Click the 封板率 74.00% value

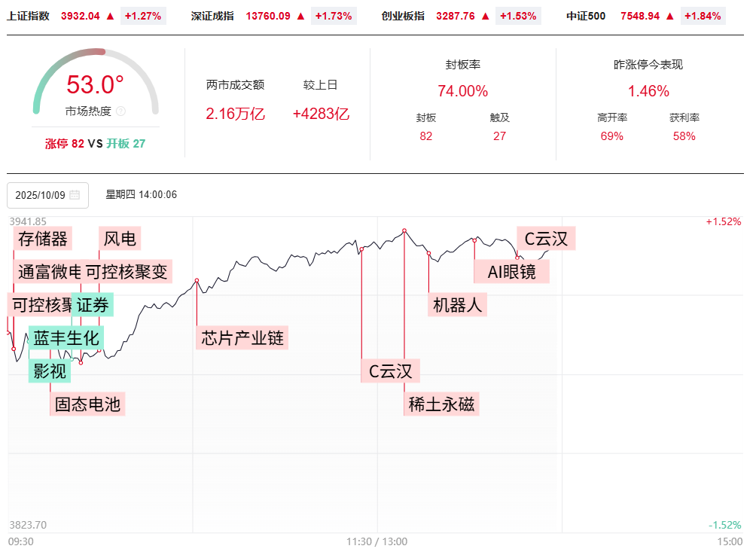click(463, 91)
